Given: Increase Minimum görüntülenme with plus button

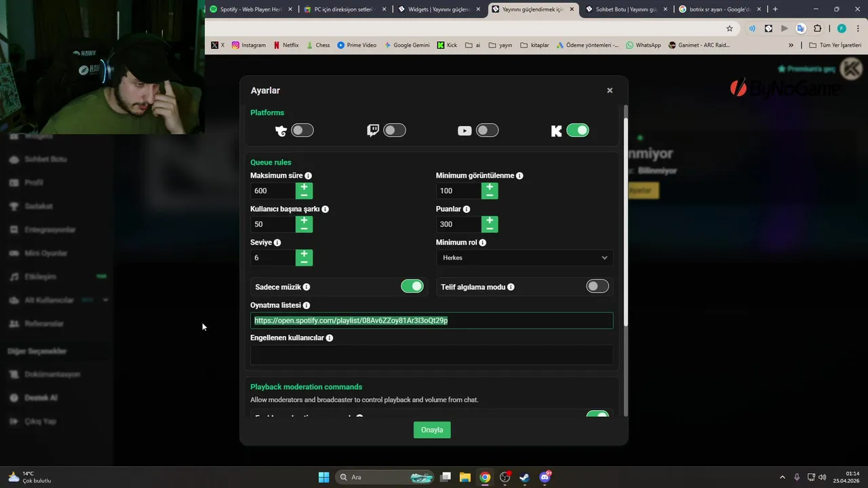Looking at the screenshot, I should click(x=490, y=186).
